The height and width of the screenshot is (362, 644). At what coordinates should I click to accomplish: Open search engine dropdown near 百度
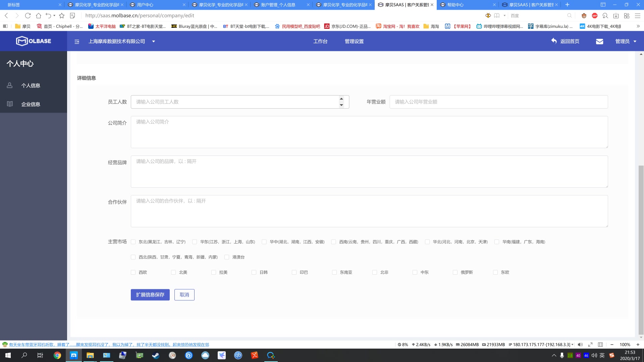coord(504,15)
